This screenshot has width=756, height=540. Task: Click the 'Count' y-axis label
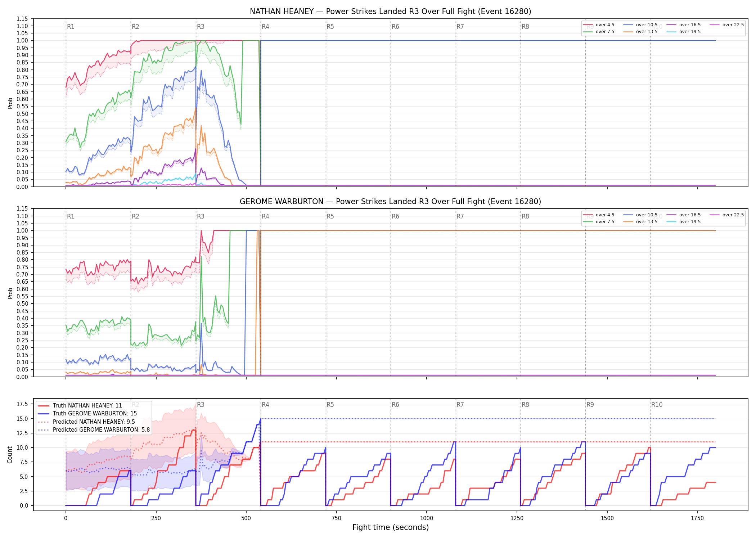[10, 455]
